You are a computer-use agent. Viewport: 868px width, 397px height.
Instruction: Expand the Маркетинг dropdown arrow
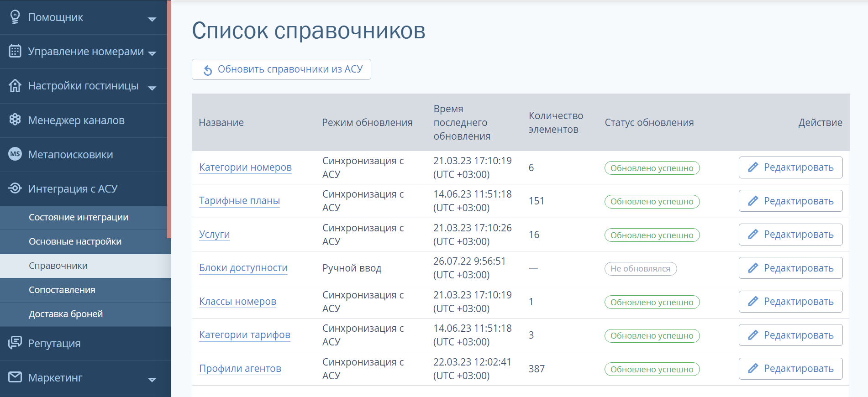[152, 380]
